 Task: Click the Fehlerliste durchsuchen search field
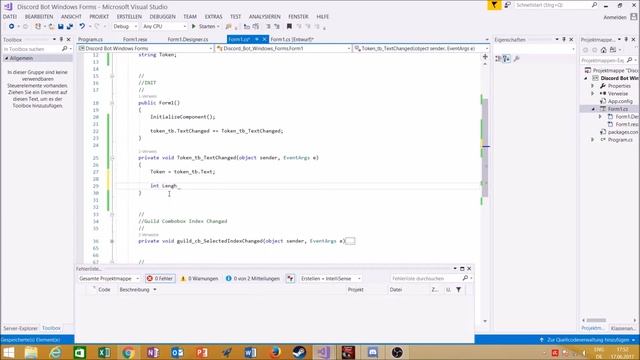[426, 278]
